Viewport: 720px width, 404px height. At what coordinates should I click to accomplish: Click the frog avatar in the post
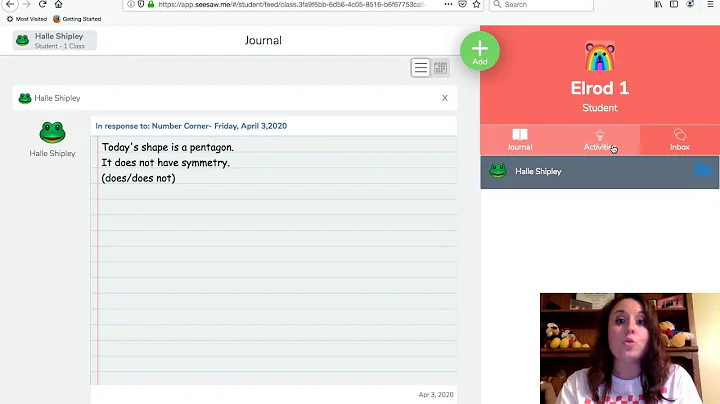[x=52, y=133]
